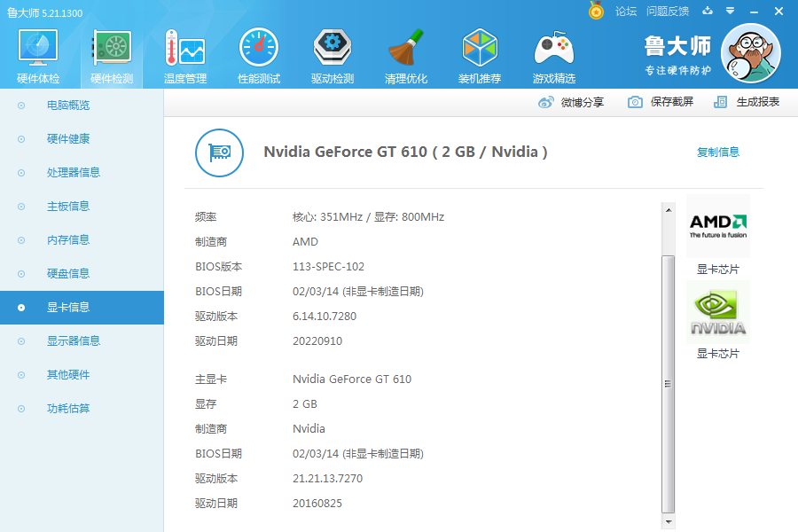Click the 复制信息 copy info link
This screenshot has width=798, height=532.
click(718, 152)
